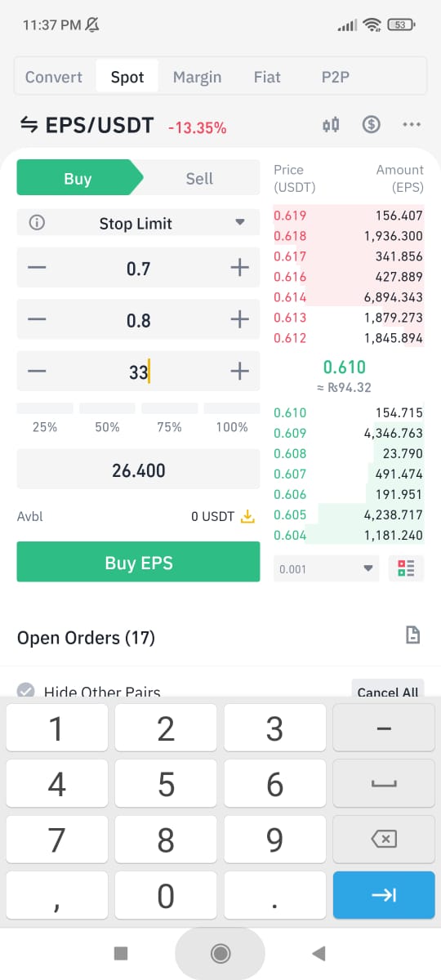Toggle the Hide Other Pairs checkbox
Viewport: 441px width, 980px height.
click(26, 692)
